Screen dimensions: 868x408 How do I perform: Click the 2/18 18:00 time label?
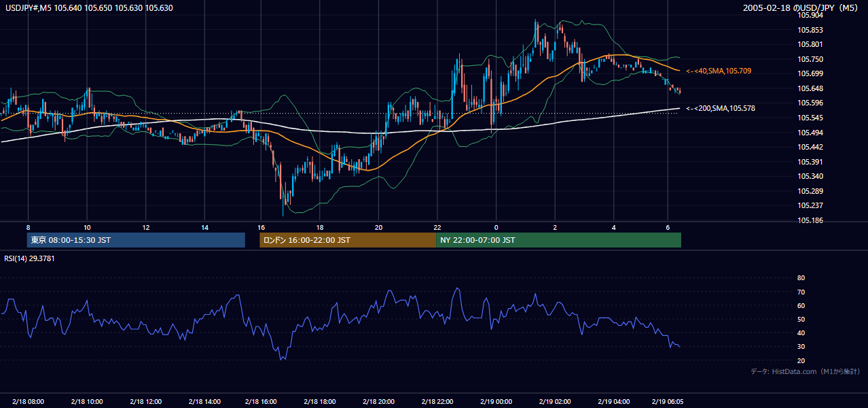tap(320, 401)
